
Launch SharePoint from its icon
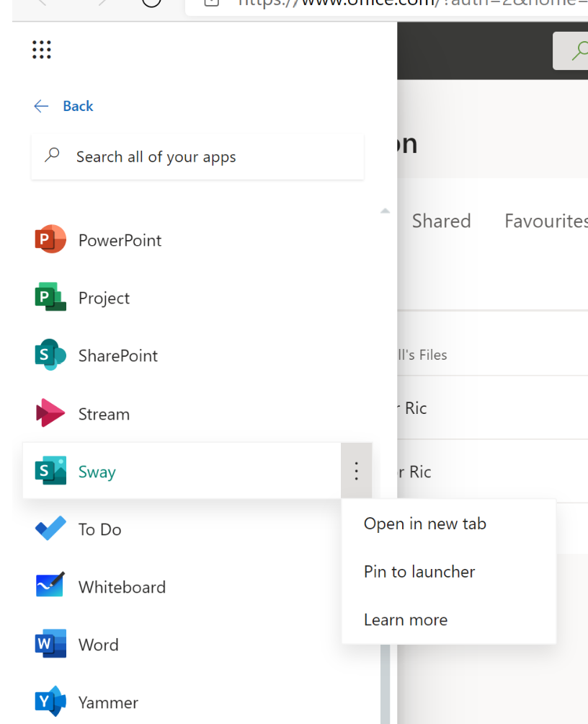(50, 356)
